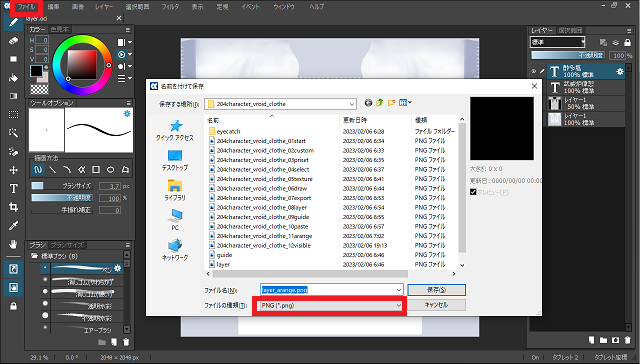640x364 pixels.
Task: Expand the file name history dropdown arrow
Action: [x=399, y=290]
